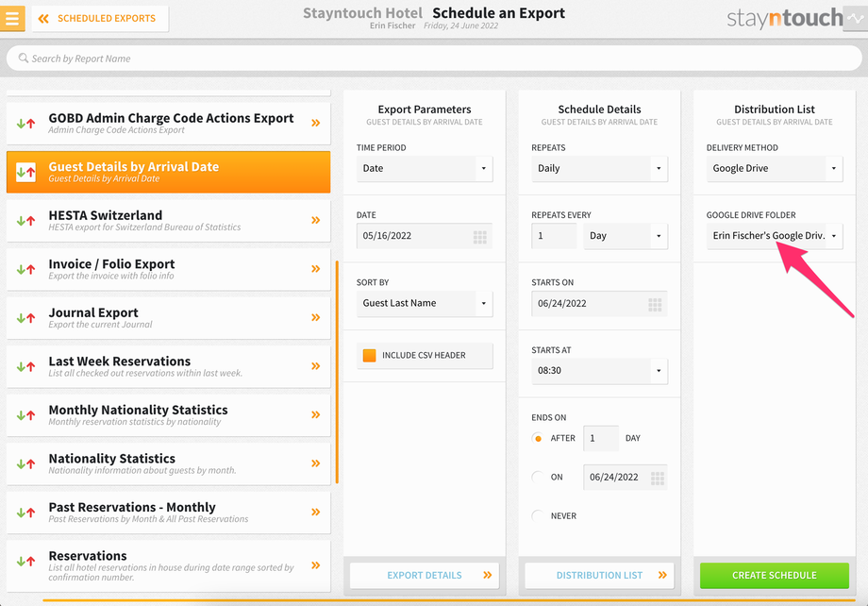Select Monthly Nationality Statistics export

[168, 415]
